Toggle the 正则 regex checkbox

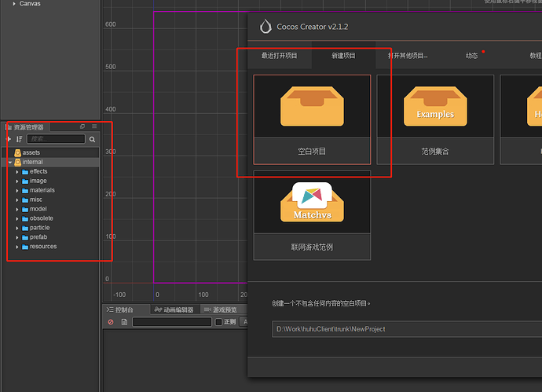pos(218,322)
